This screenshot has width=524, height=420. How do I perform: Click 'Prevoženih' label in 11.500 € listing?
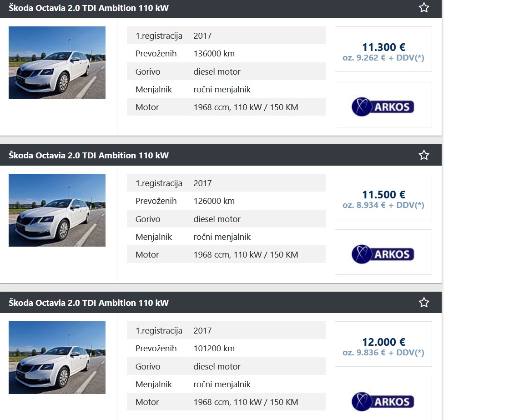pos(156,201)
